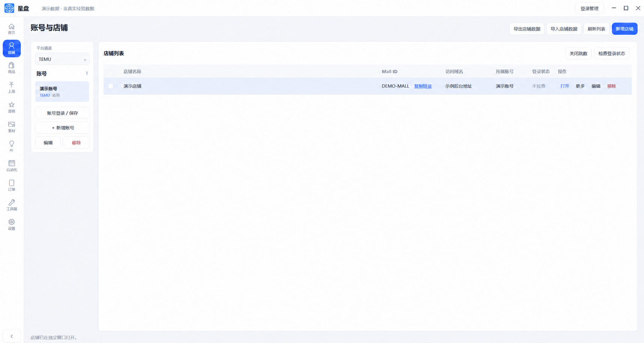This screenshot has width=644, height=343.
Task: Tick the checkbox for 演示店铺 row
Action: [111, 86]
